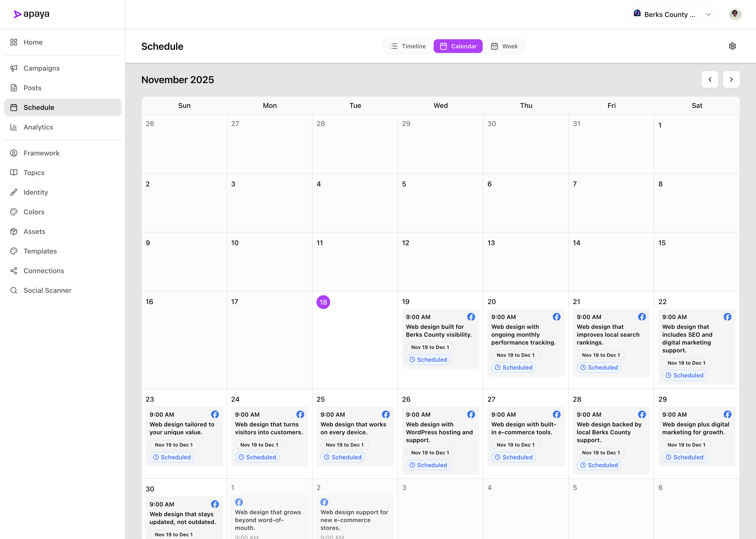Open the Posts document icon

pos(13,88)
